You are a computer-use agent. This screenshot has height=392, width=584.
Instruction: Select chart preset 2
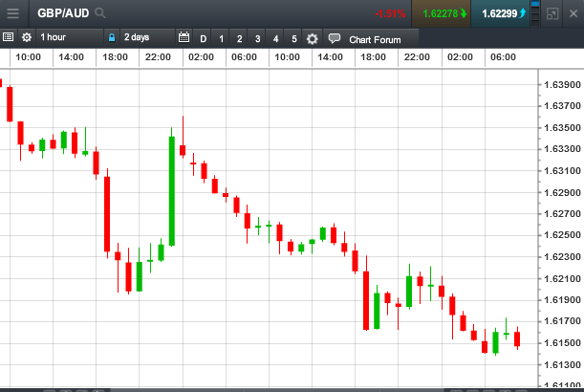(x=240, y=39)
